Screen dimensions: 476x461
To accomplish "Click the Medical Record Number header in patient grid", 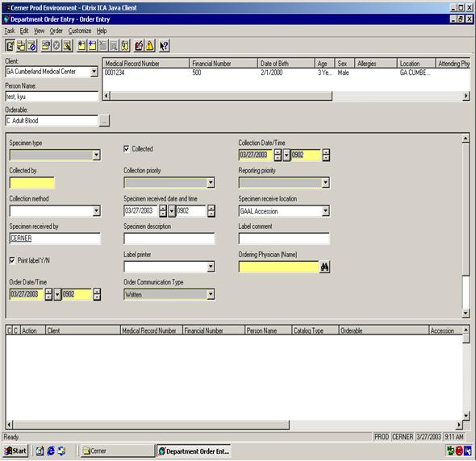I will coord(146,64).
